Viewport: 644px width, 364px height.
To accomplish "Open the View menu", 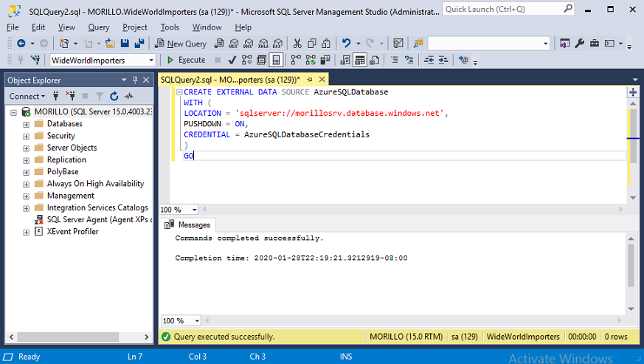I will (66, 27).
